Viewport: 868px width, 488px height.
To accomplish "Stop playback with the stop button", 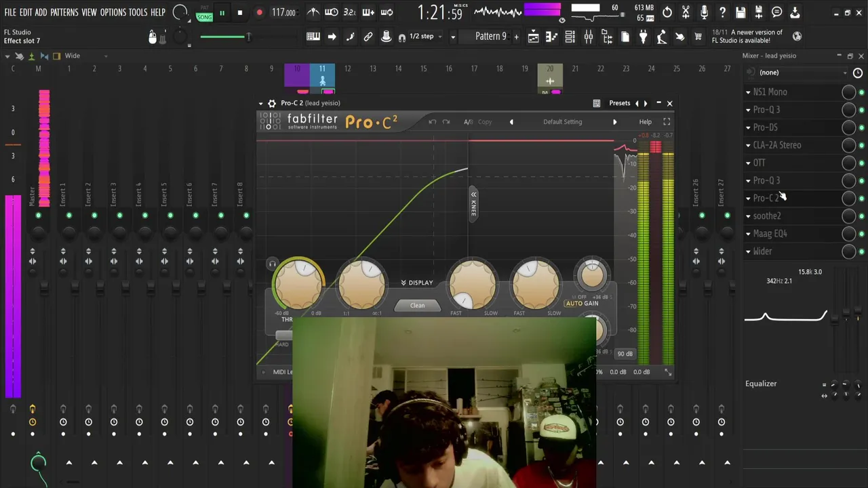I will pyautogui.click(x=240, y=13).
